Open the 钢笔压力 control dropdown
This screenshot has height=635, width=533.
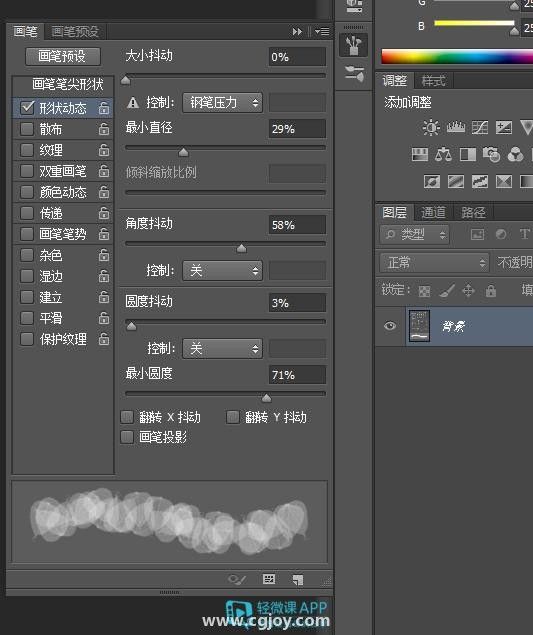point(222,102)
